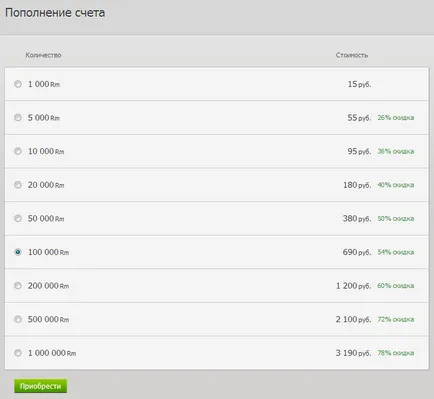Select the 1 000 Rm radio button
Screen dimensions: 434x399
point(18,84)
